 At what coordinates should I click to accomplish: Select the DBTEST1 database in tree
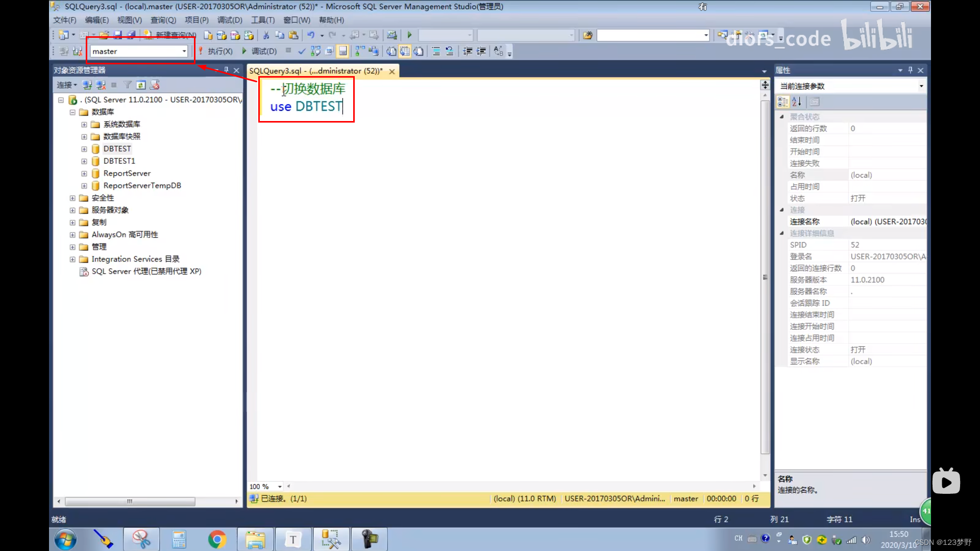tap(119, 161)
